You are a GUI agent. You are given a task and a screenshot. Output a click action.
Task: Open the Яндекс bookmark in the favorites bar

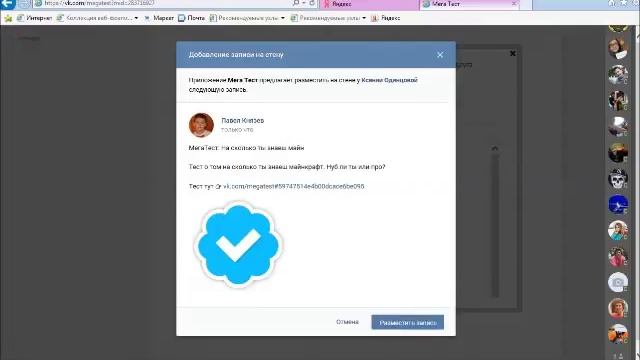386,18
